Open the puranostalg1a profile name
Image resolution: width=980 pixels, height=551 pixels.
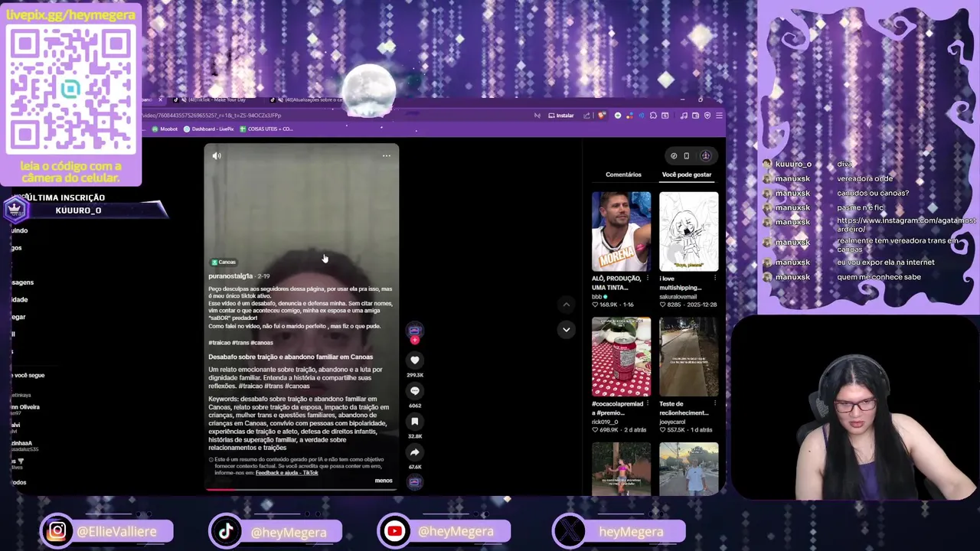[x=230, y=276]
